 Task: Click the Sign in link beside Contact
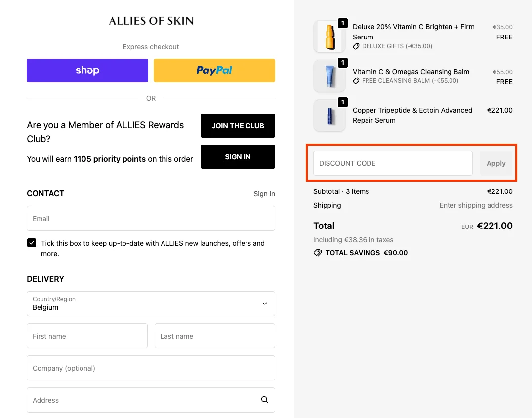(x=264, y=194)
